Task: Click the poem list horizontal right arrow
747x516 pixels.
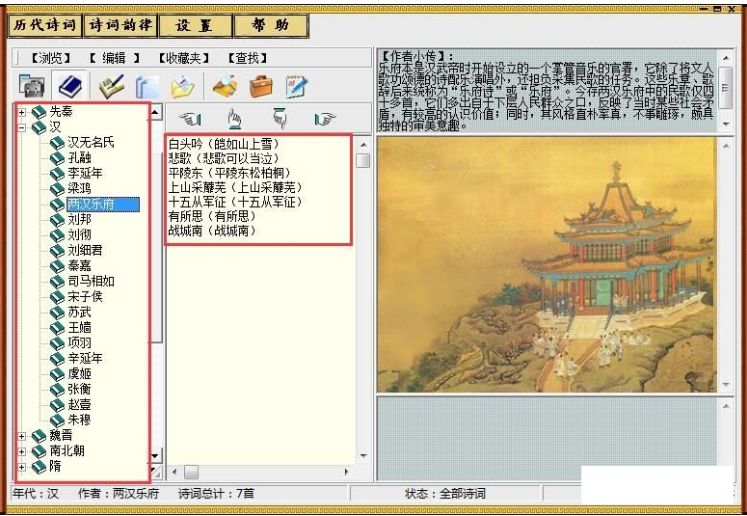Action: (x=346, y=472)
